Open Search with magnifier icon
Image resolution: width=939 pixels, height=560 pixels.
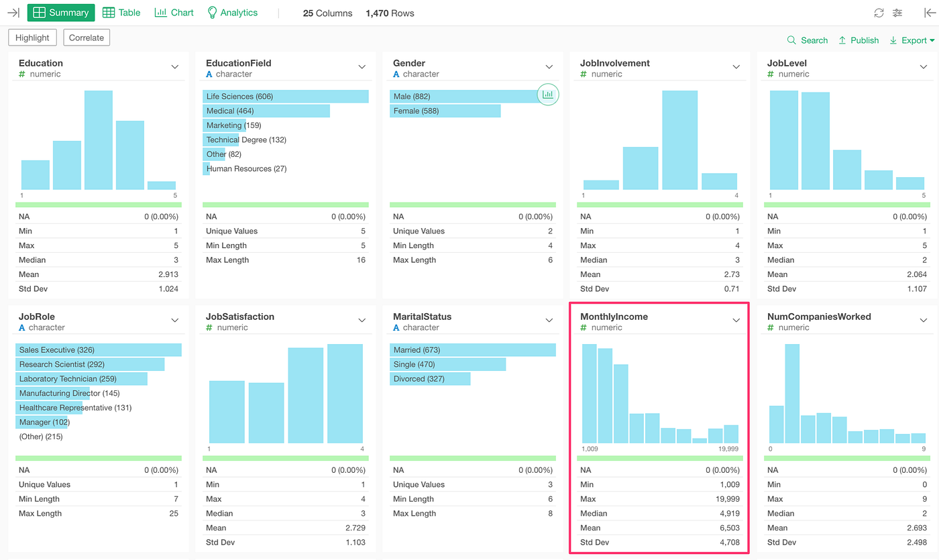click(x=808, y=40)
